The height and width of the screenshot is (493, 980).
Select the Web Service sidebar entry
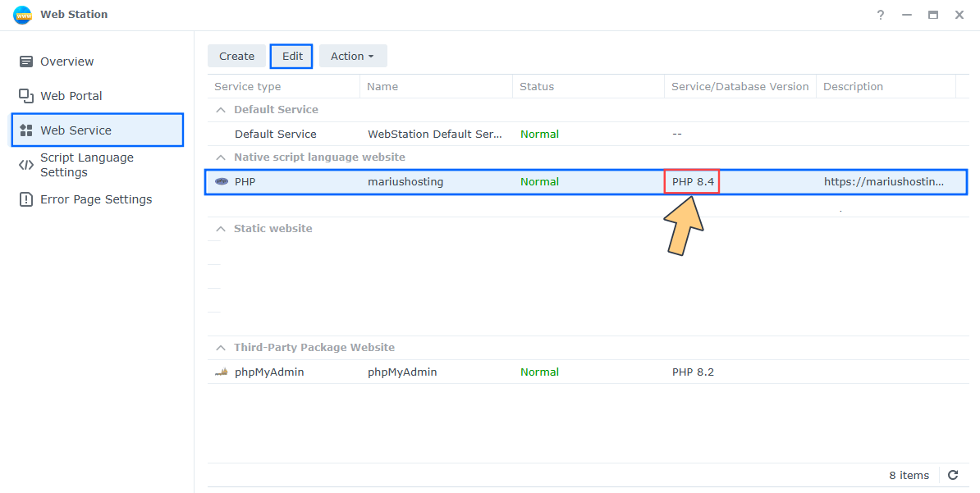click(x=74, y=130)
